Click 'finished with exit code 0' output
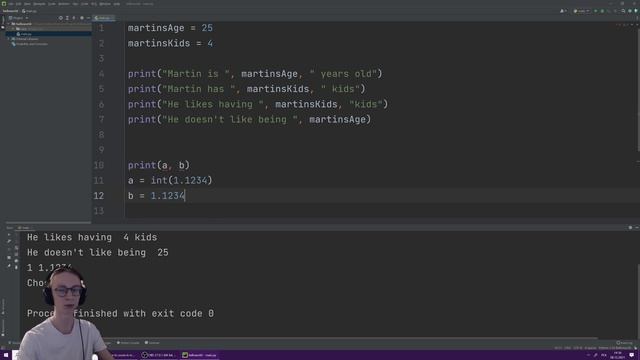The image size is (640, 360). click(x=144, y=313)
